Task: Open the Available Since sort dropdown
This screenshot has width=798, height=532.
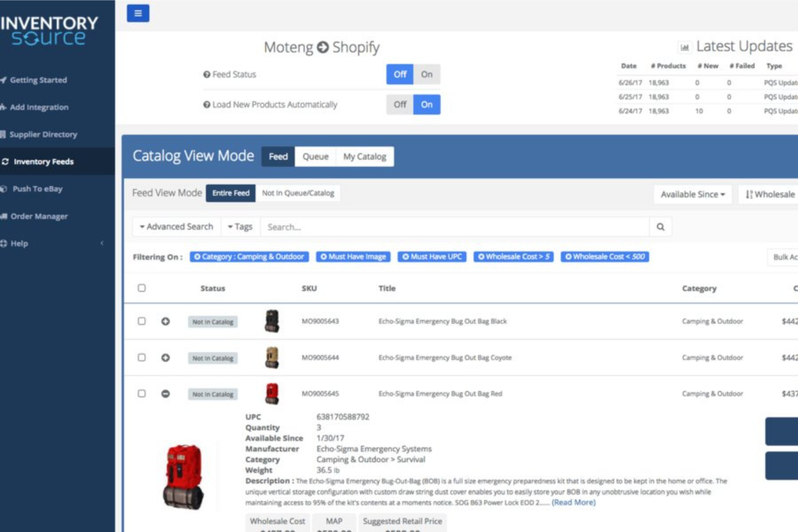Action: click(693, 194)
